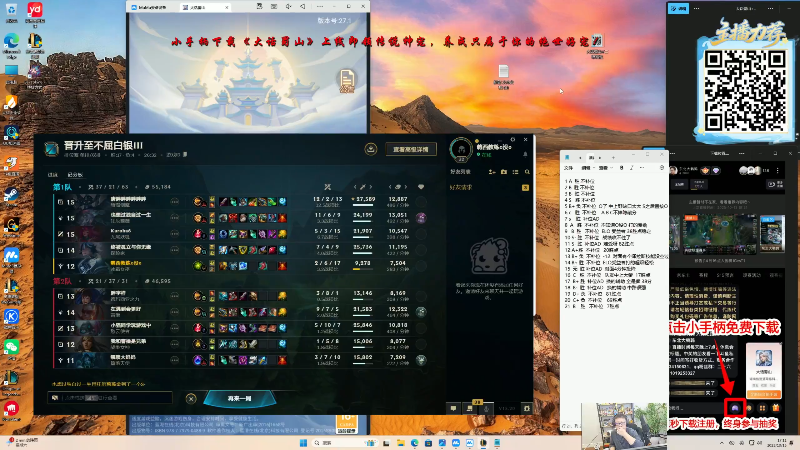This screenshot has width=800, height=450.
Task: Open the three-dot more menu in Notepad toolbar
Action: click(x=642, y=168)
